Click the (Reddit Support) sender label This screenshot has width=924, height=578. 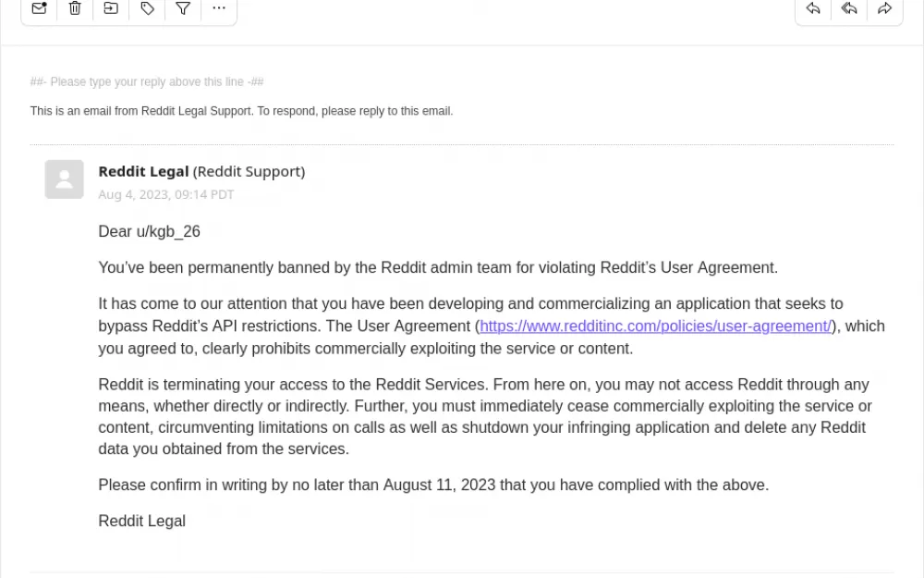point(249,171)
